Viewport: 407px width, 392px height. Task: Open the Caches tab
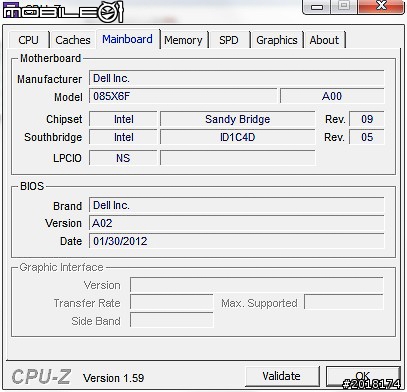[73, 40]
